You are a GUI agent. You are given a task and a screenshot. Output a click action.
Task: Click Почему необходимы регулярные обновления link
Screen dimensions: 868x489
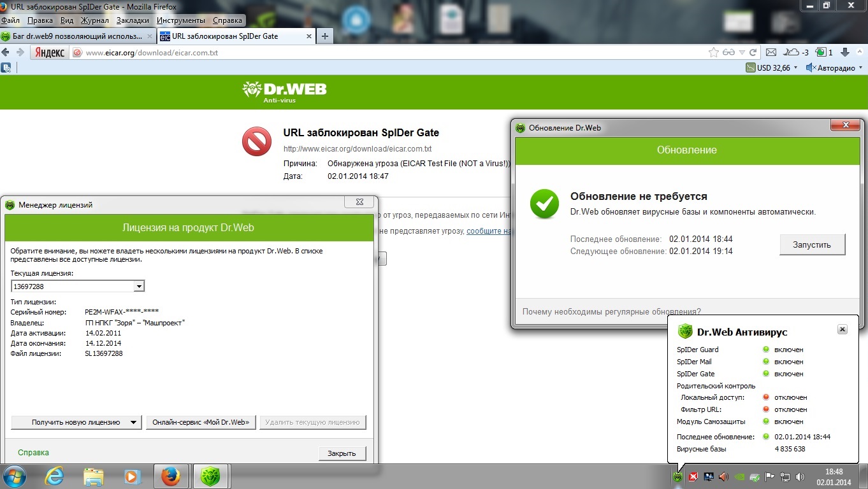(x=611, y=312)
